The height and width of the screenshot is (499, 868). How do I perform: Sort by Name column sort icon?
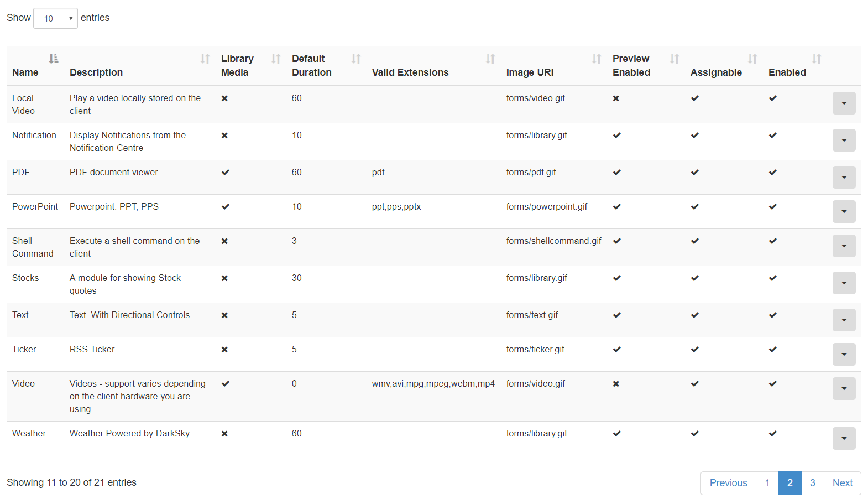click(x=54, y=59)
